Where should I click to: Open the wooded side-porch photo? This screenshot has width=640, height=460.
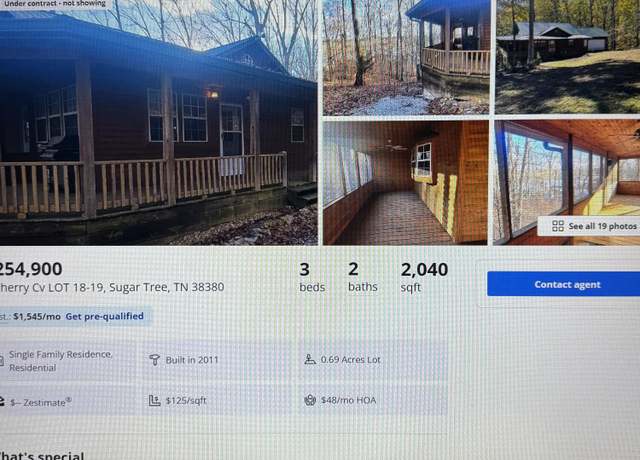(406, 57)
